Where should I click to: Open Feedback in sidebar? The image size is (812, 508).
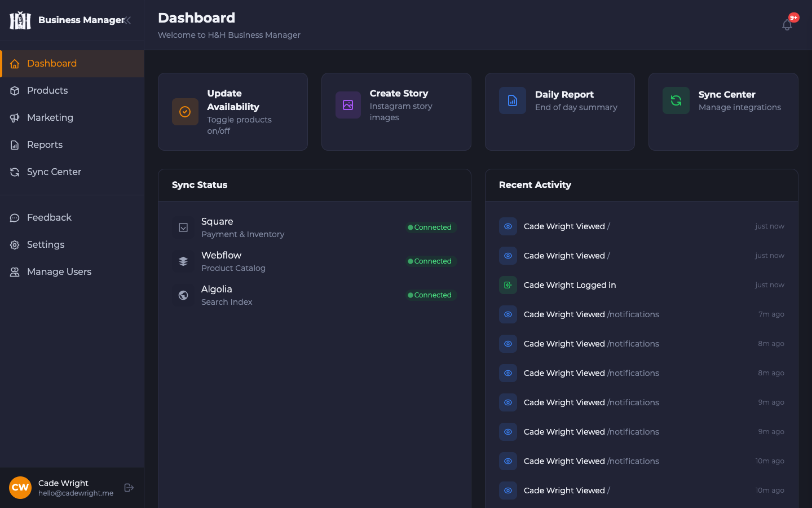72,218
